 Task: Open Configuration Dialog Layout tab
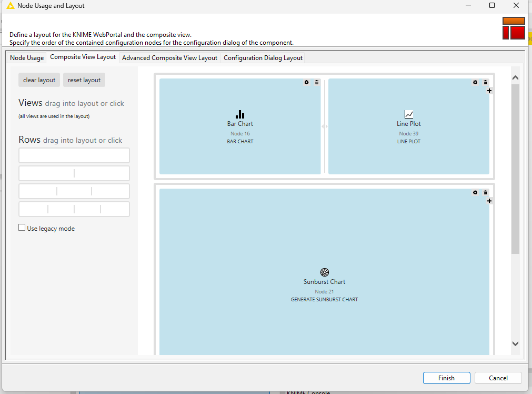[x=263, y=58]
